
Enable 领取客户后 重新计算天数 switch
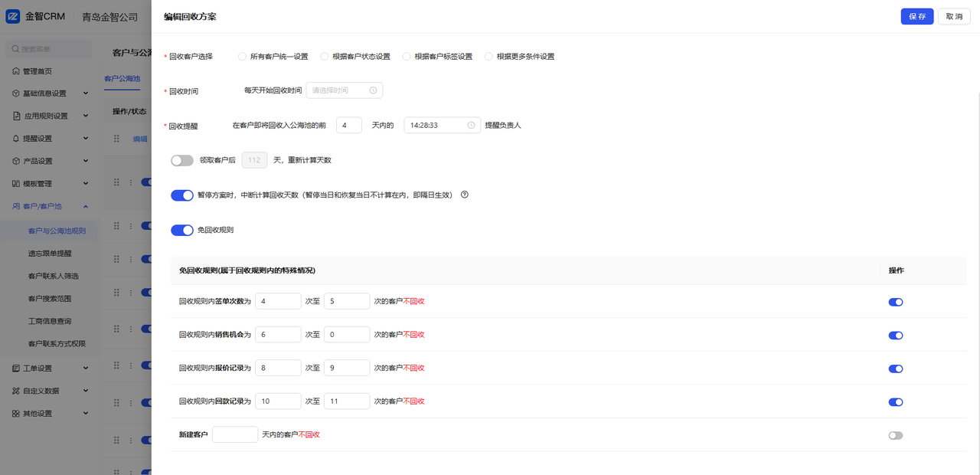pyautogui.click(x=182, y=160)
